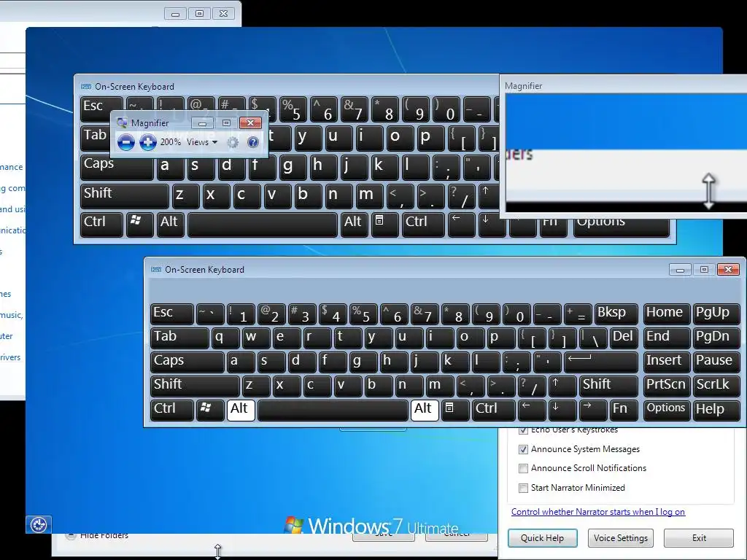The width and height of the screenshot is (747, 560).
Task: Toggle the highlighted left Alt key on front keyboard
Action: coord(241,410)
